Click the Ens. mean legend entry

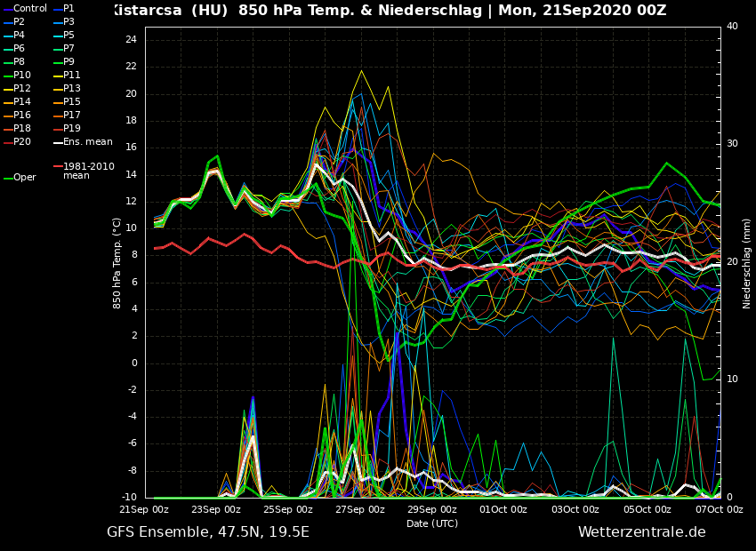(87, 142)
